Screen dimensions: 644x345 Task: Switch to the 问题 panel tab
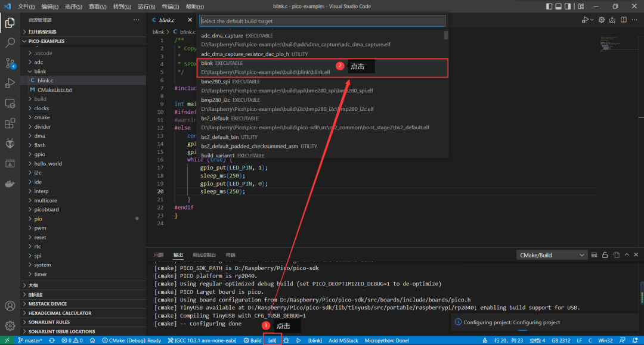pos(159,255)
